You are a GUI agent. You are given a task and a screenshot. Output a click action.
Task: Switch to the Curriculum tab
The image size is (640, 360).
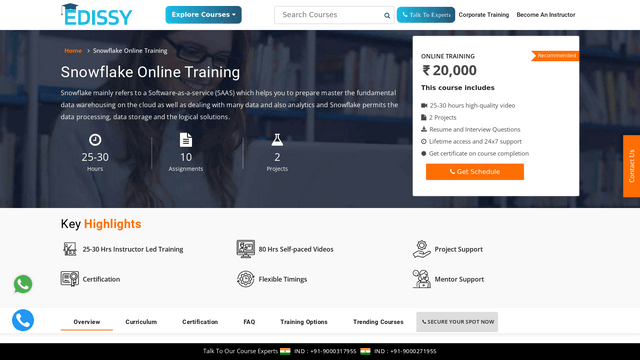[141, 322]
